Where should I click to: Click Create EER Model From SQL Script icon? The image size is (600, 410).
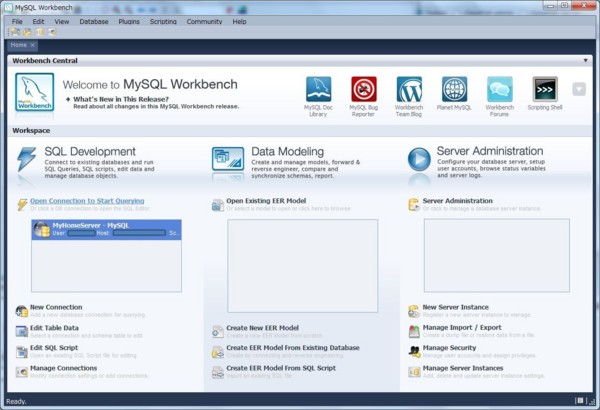218,372
